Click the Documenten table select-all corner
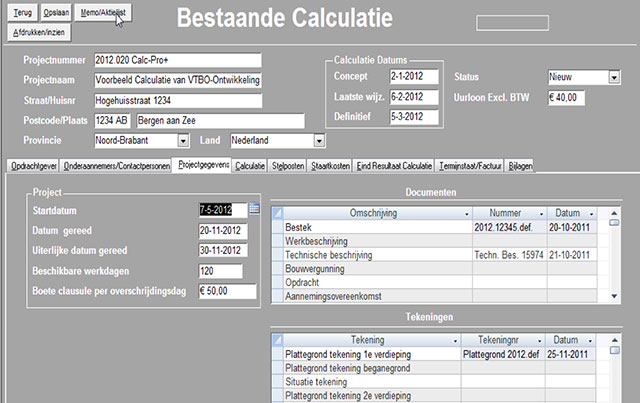The height and width of the screenshot is (403, 640). (x=278, y=213)
